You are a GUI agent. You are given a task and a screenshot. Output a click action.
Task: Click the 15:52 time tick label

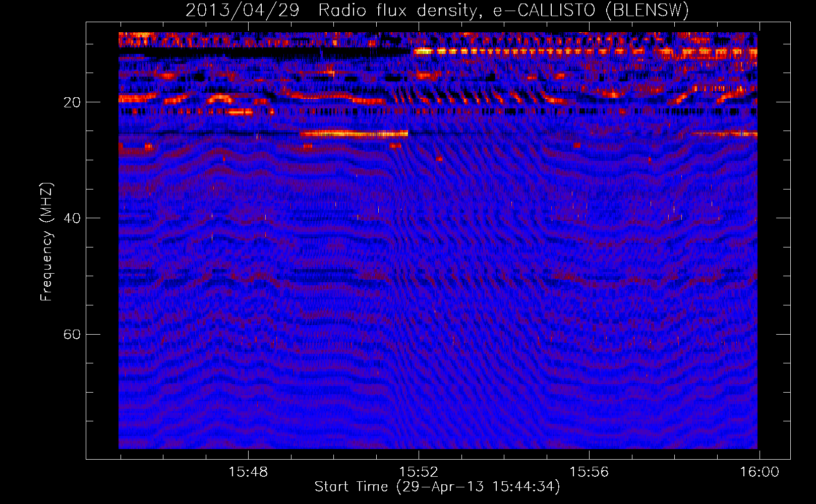pyautogui.click(x=419, y=472)
